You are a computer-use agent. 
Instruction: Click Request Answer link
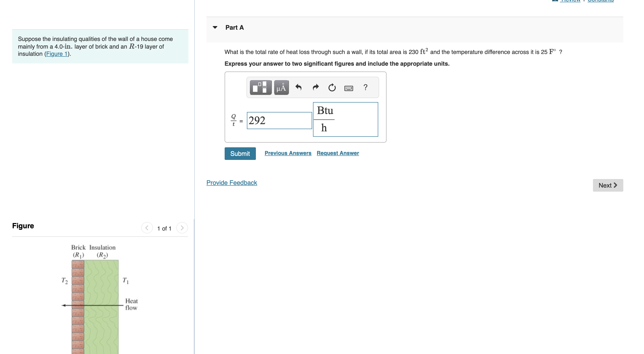pyautogui.click(x=338, y=153)
